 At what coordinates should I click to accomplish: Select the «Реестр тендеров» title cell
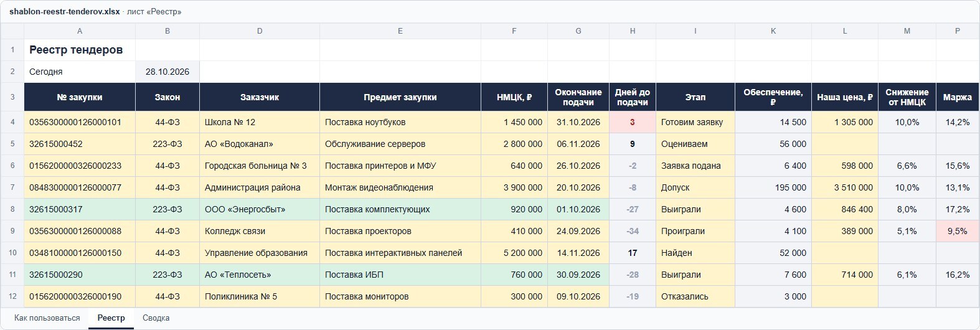[80, 50]
